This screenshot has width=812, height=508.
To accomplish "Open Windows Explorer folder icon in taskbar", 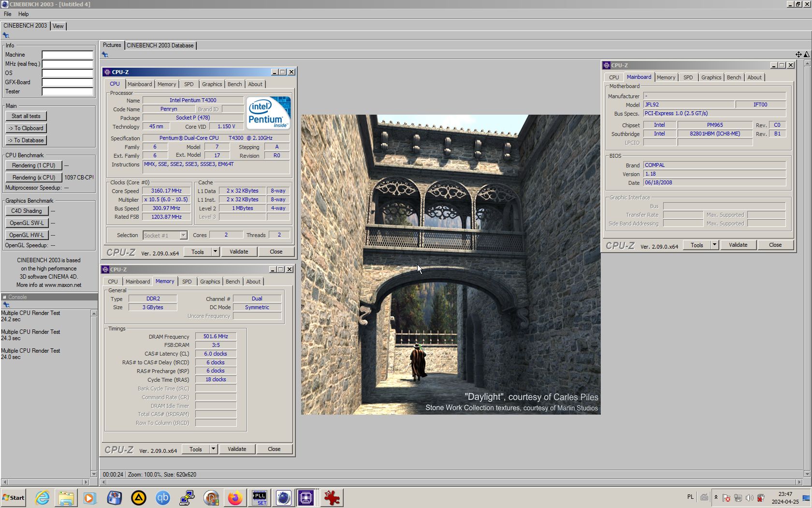I will (x=66, y=497).
